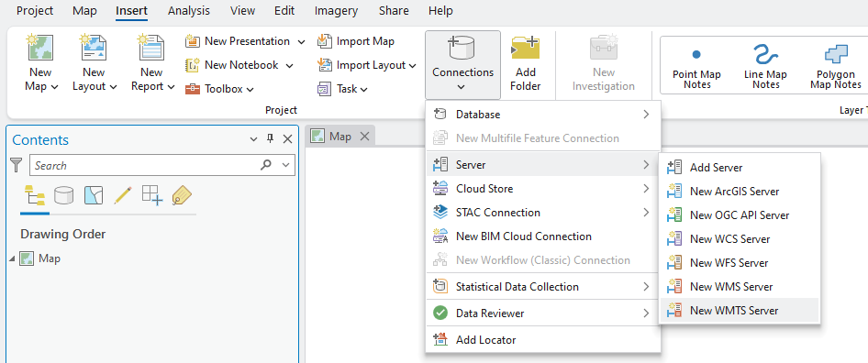Open the Contents search dropdown arrow

[285, 165]
